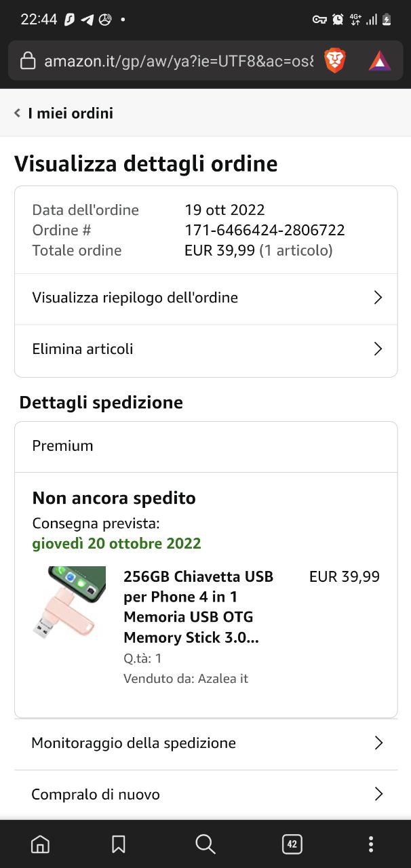Tap the Brave Rewards triangle icon

tap(380, 61)
